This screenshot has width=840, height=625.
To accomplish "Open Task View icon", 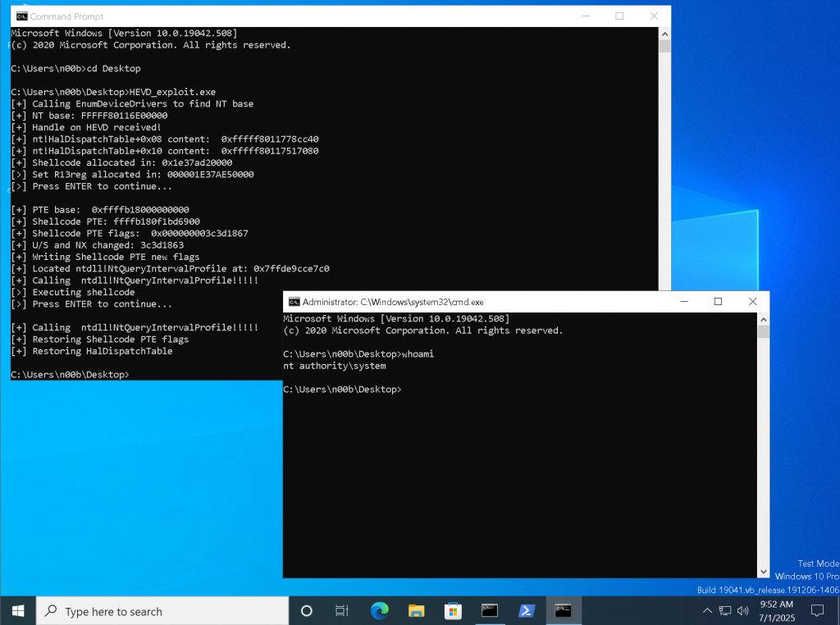I will (342, 610).
